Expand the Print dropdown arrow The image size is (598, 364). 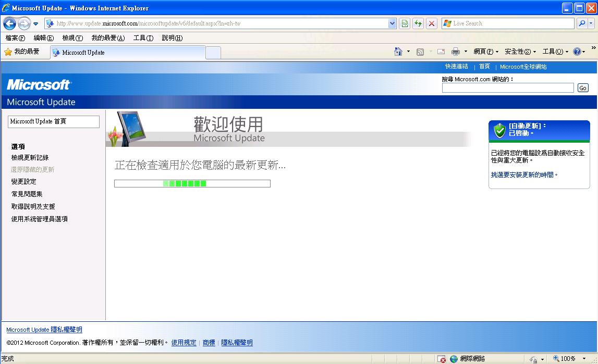(x=466, y=52)
